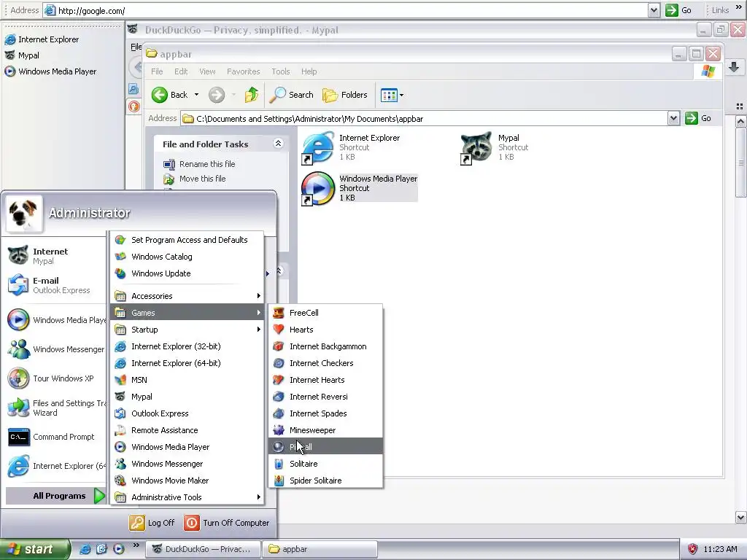This screenshot has width=747, height=560.
Task: Toggle the Folders pane button
Action: [x=345, y=95]
